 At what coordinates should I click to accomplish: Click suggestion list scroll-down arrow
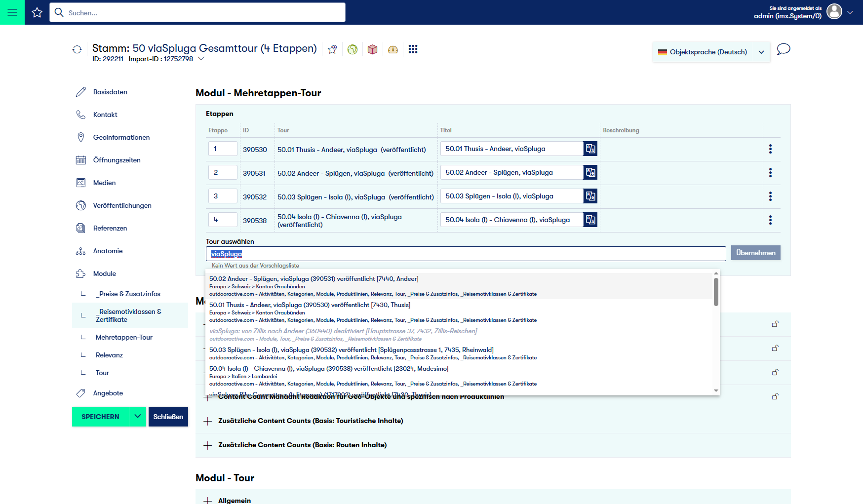pos(716,391)
